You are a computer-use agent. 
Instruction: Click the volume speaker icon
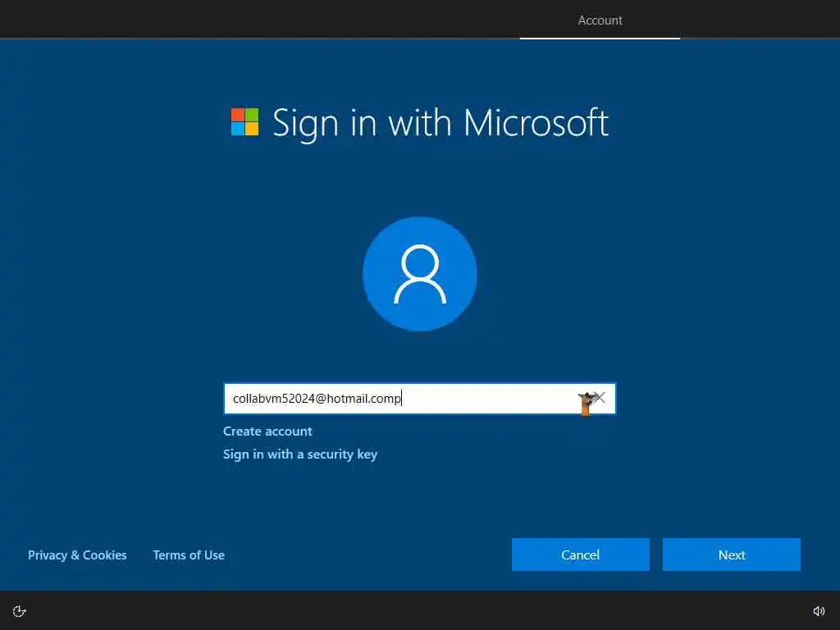point(819,611)
